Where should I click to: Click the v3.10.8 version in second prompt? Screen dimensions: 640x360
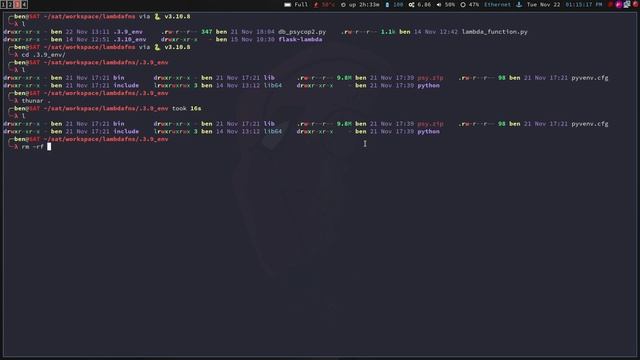[x=177, y=47]
